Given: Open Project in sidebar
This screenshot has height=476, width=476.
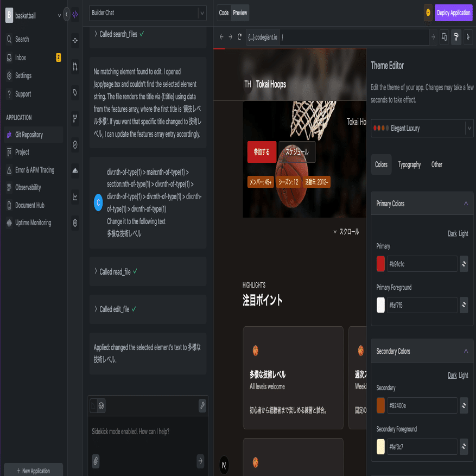Looking at the screenshot, I should click(34, 152).
